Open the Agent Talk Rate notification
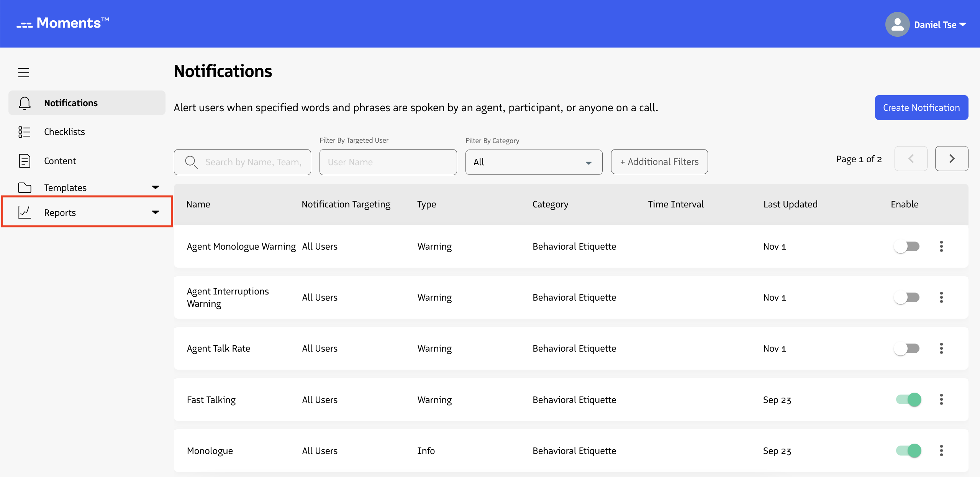 tap(218, 349)
